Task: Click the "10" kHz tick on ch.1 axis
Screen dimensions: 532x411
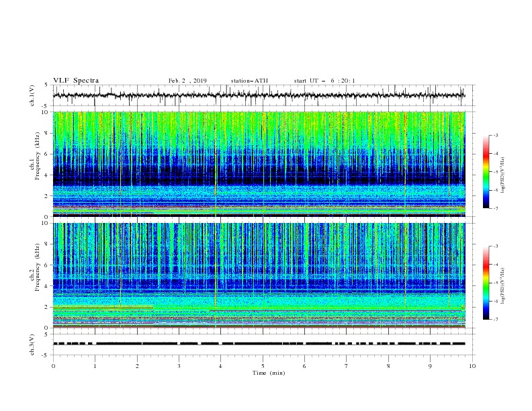Action: pyautogui.click(x=46, y=112)
